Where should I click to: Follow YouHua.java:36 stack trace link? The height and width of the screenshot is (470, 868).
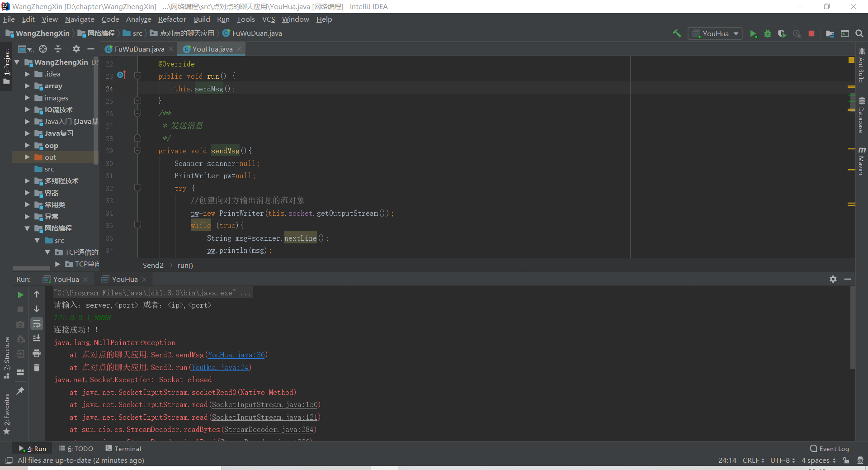pyautogui.click(x=236, y=355)
